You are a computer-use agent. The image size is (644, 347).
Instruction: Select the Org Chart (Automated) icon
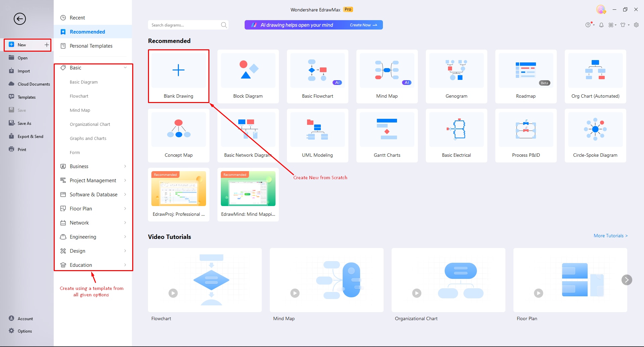coord(595,70)
